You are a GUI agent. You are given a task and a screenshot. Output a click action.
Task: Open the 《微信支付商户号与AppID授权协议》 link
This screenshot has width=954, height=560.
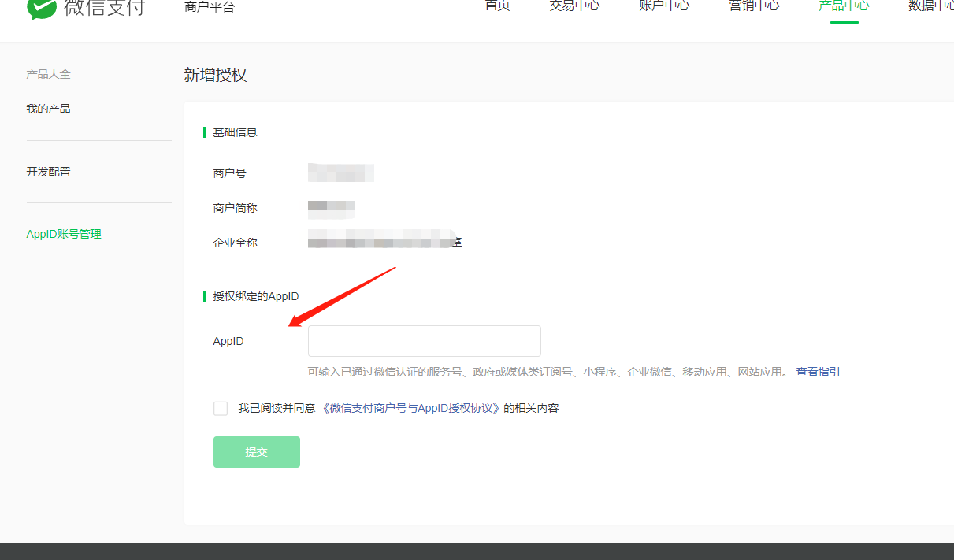[x=411, y=409]
